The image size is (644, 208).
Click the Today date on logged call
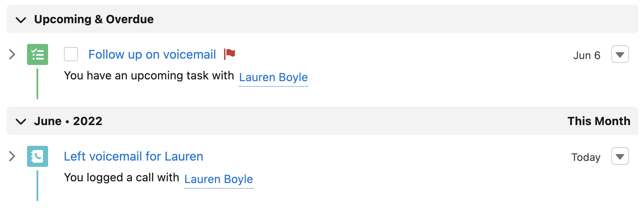tap(585, 157)
